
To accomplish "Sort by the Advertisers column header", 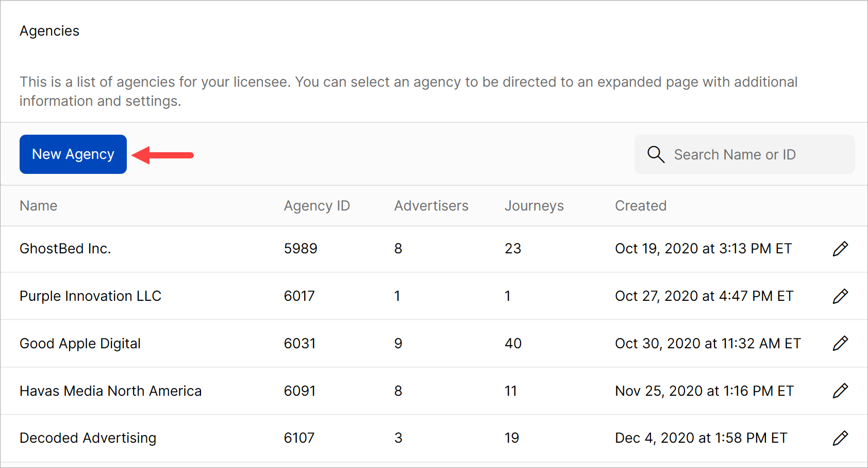I will 431,206.
